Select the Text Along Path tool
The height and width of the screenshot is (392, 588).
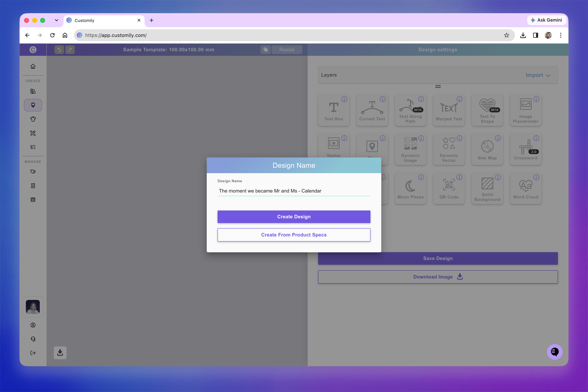(410, 110)
